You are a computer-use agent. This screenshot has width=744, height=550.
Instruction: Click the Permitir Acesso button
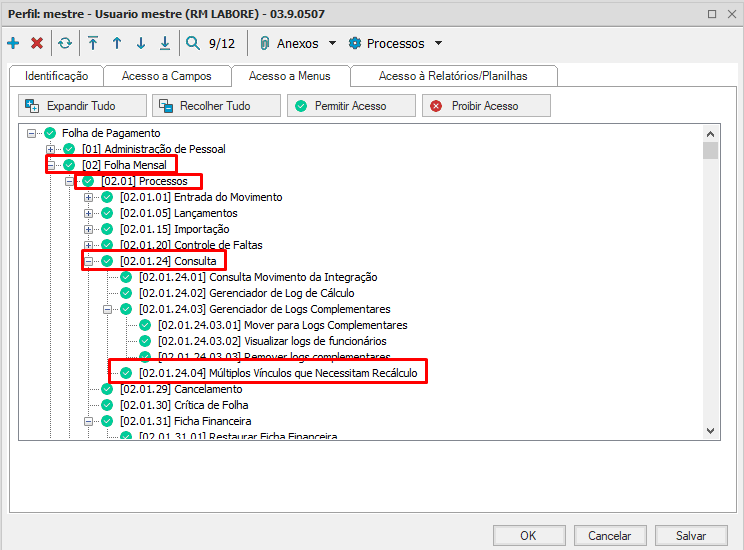[352, 105]
